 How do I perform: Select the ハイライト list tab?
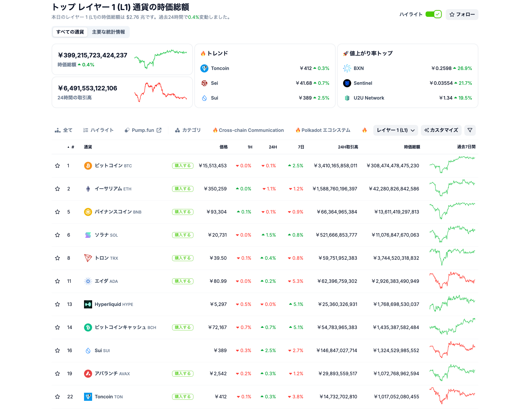98,130
